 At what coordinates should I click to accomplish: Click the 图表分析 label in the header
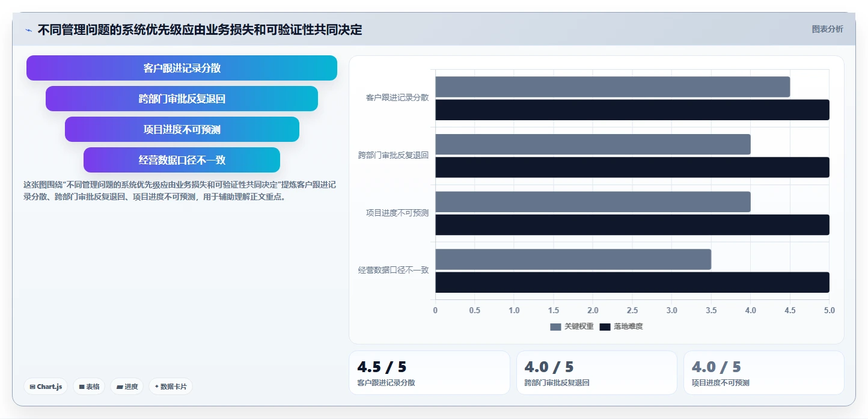827,29
